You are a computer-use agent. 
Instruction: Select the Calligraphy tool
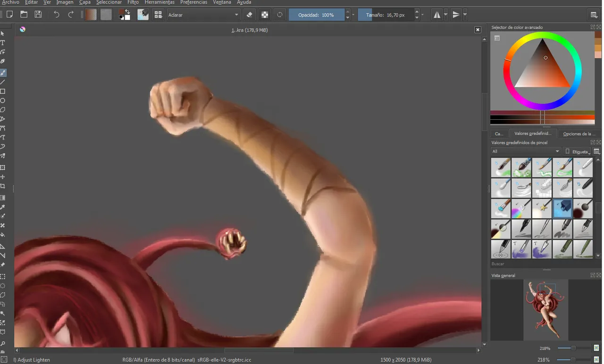(x=3, y=61)
